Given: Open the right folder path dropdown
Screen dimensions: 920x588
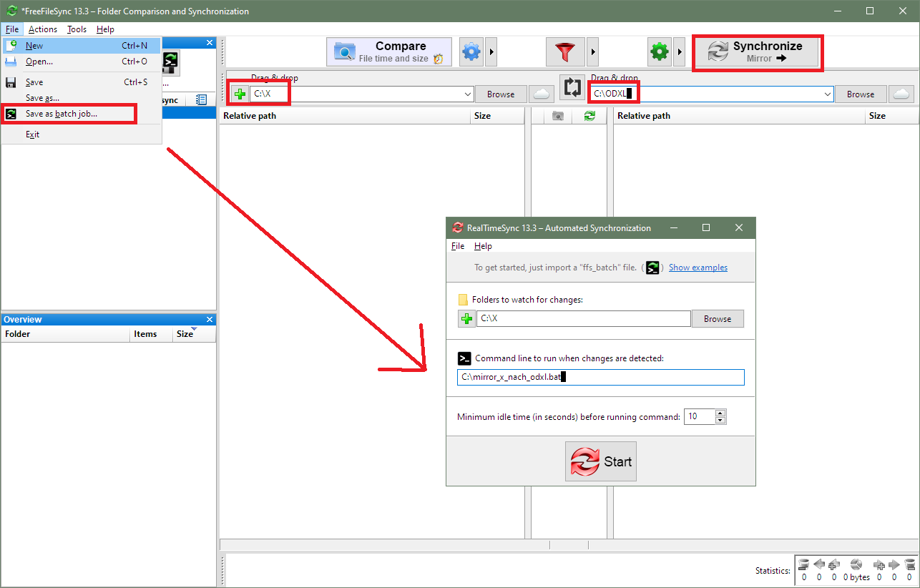Looking at the screenshot, I should pyautogui.click(x=828, y=94).
